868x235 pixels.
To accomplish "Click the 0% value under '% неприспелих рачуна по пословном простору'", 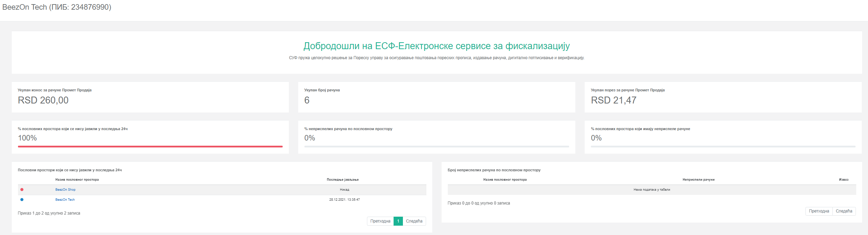I will [310, 138].
